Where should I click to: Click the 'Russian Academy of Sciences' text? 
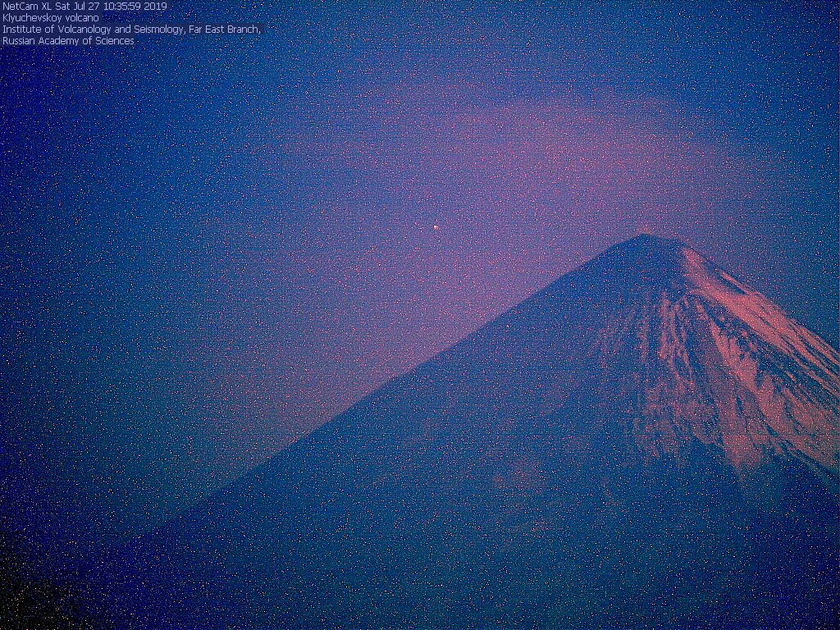(x=68, y=41)
